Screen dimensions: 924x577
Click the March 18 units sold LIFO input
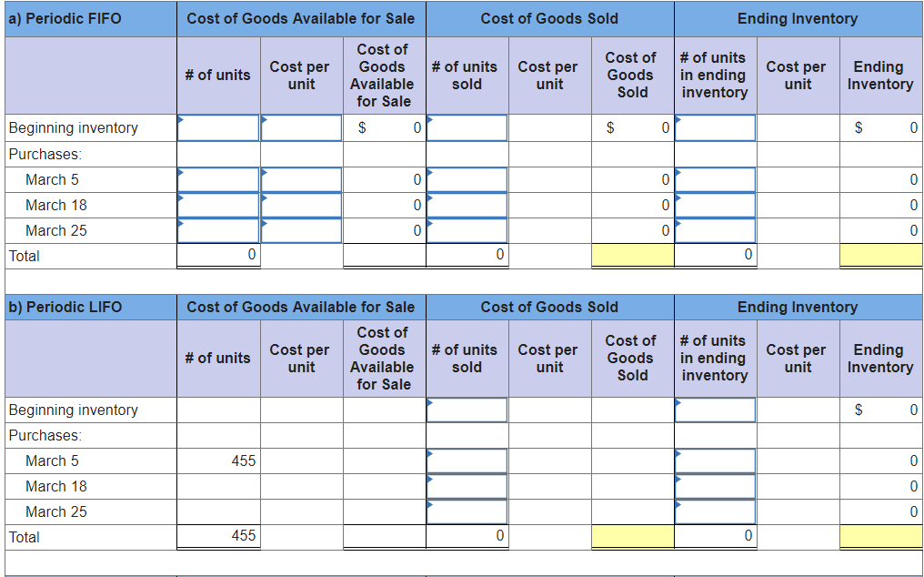467,486
